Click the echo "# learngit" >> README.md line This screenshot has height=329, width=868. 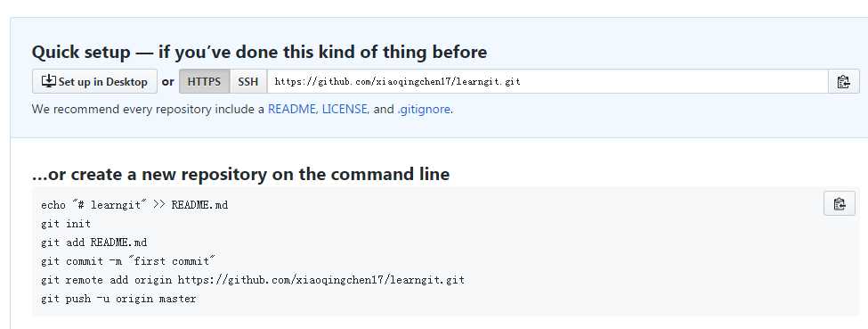tap(134, 205)
